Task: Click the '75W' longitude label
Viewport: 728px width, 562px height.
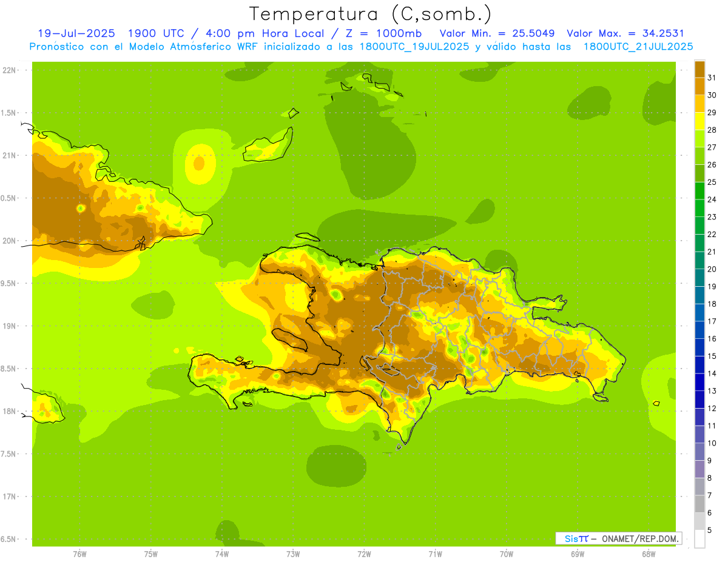Action: coord(150,554)
